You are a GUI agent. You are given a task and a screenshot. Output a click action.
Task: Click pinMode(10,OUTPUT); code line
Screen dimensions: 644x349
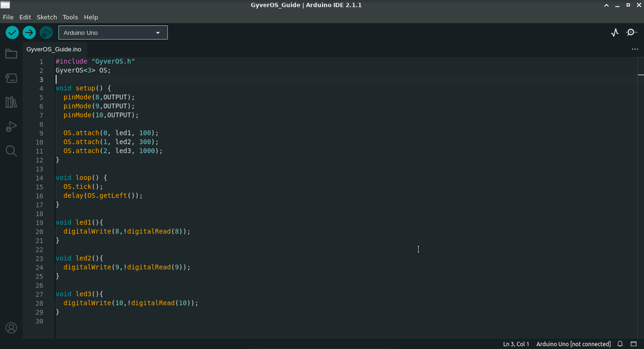101,115
